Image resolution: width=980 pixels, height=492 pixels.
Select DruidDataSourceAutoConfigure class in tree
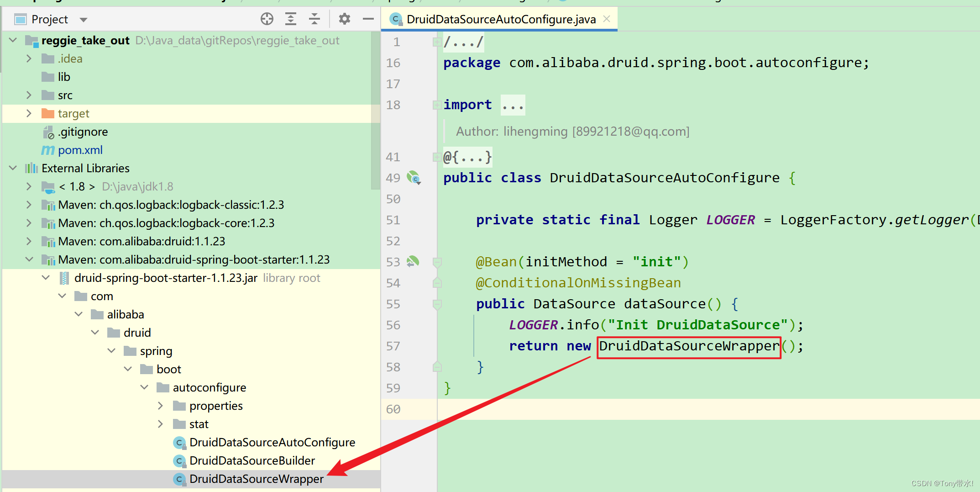272,443
